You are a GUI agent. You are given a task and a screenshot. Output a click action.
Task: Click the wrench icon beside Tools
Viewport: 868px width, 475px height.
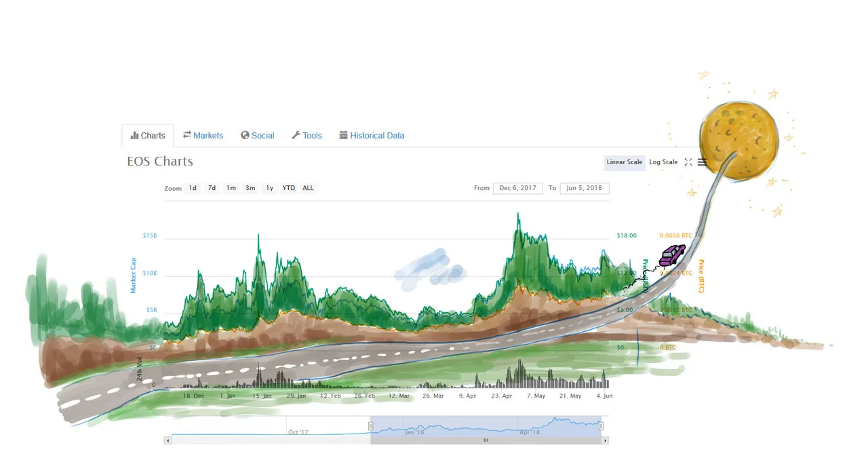tap(296, 135)
